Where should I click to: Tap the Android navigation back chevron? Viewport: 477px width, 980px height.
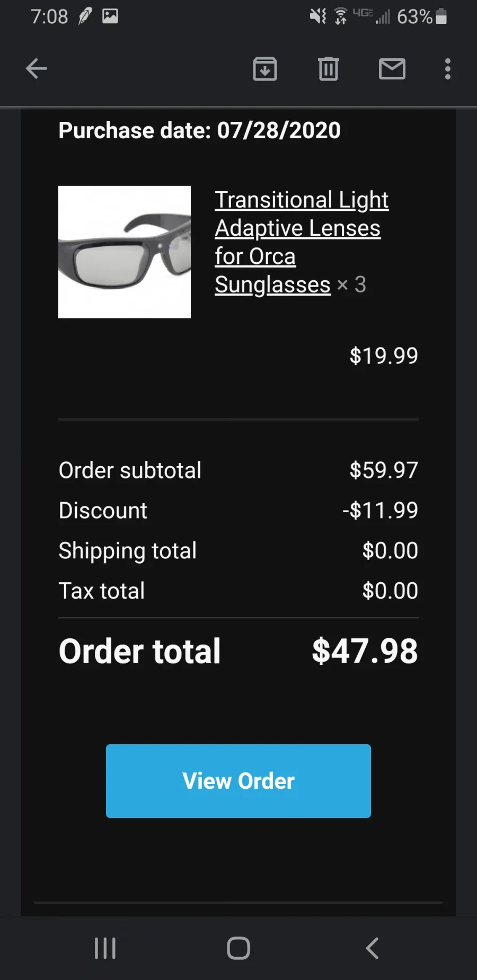point(372,948)
